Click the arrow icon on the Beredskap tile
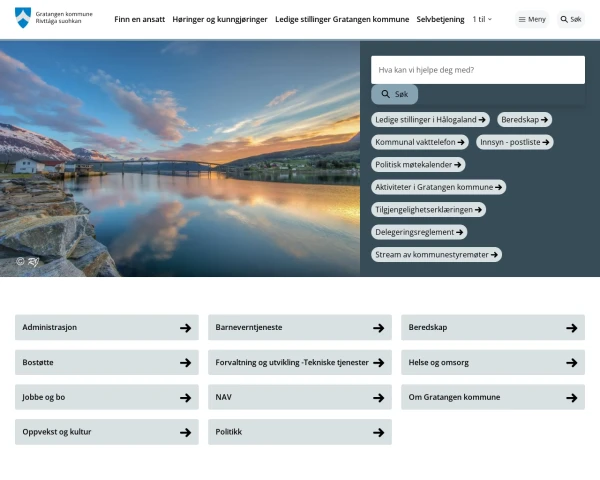This screenshot has width=600, height=480. [x=571, y=328]
